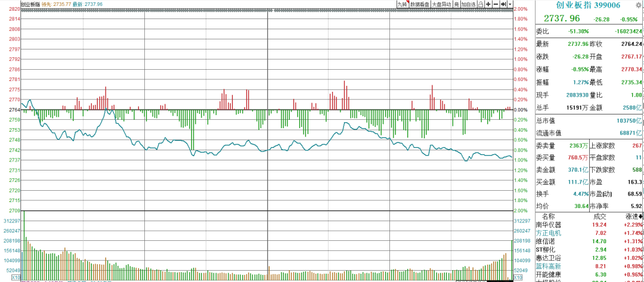Select the 惠达卫浴 row

coord(589,258)
